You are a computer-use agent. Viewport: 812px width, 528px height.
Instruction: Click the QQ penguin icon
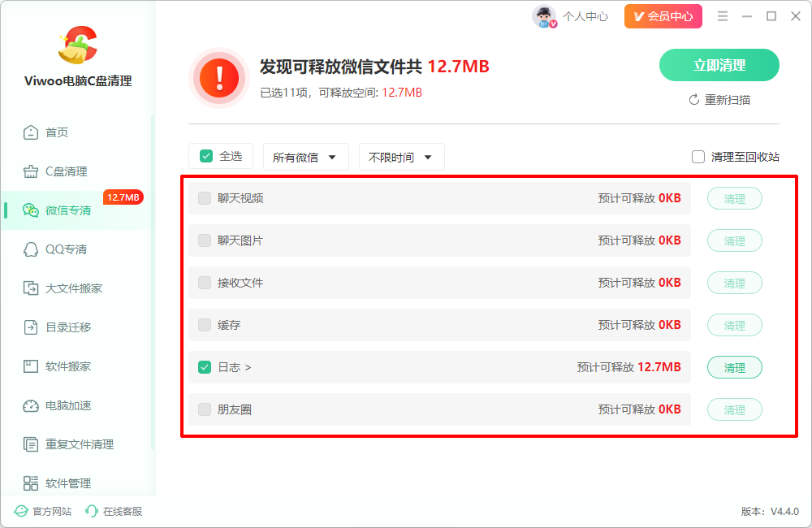pos(31,249)
